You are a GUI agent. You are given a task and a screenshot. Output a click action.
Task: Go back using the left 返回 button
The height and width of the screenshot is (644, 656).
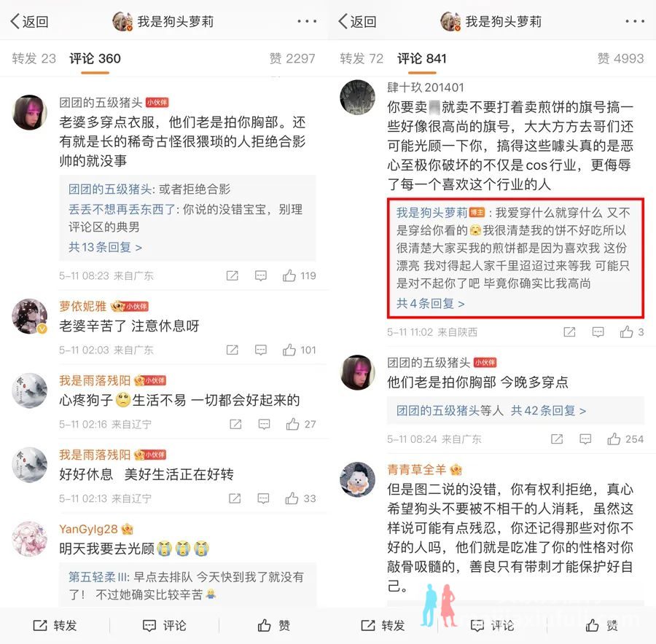pyautogui.click(x=30, y=21)
